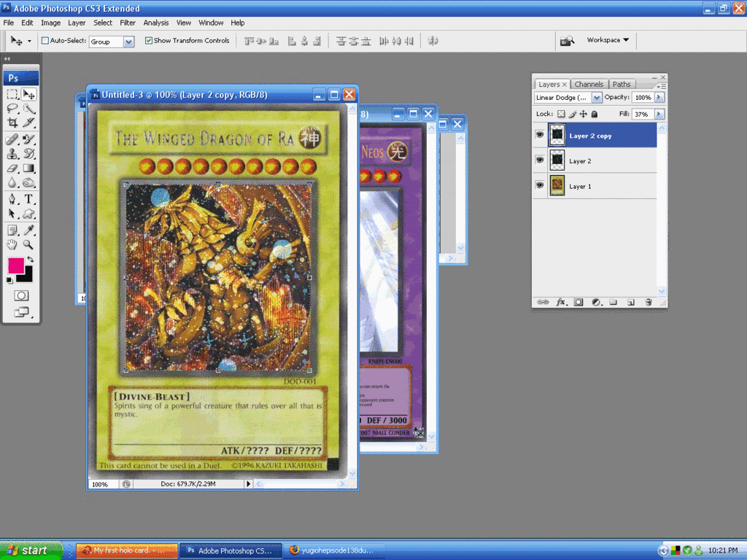Open the Linear Dodge blend mode dropdown
This screenshot has height=560, width=747.
(597, 98)
